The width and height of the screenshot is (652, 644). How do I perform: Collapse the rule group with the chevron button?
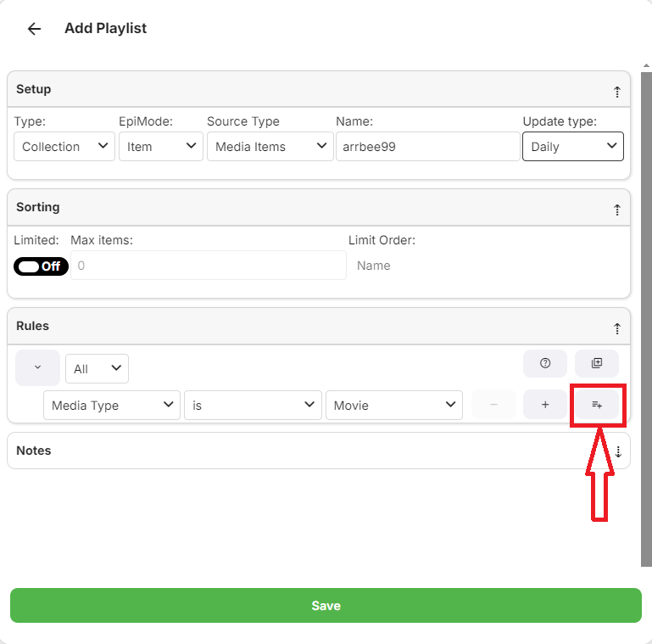click(37, 367)
